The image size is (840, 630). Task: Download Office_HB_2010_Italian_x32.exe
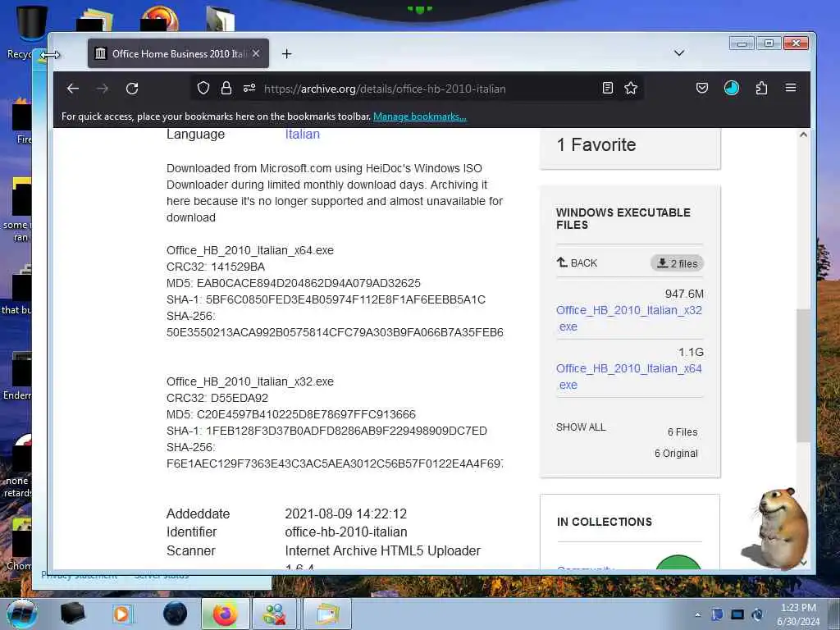click(x=629, y=318)
